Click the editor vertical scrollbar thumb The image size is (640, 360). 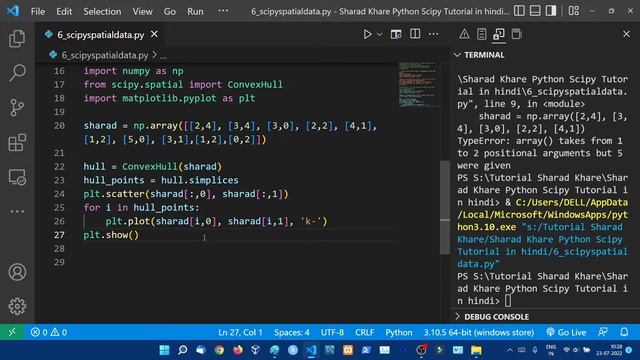point(445,207)
